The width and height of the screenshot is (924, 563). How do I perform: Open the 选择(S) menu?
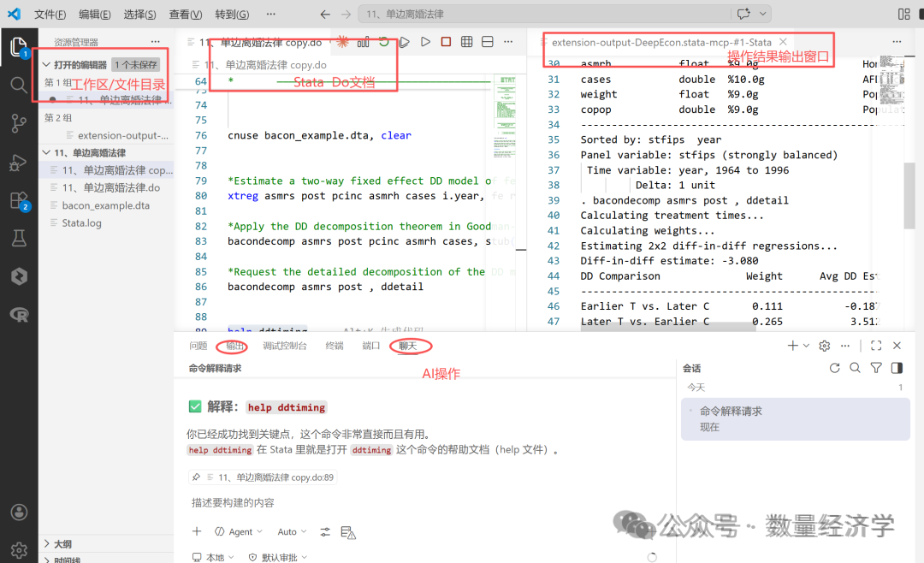139,15
